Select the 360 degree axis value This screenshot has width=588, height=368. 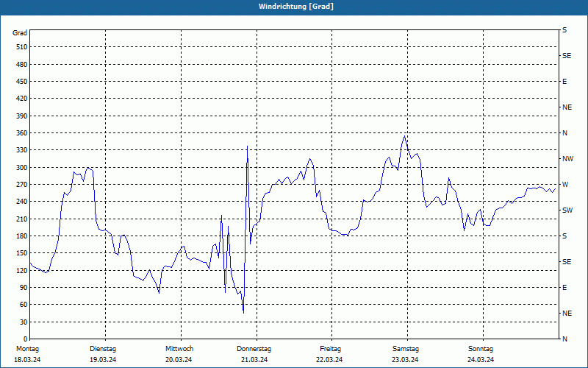point(22,133)
